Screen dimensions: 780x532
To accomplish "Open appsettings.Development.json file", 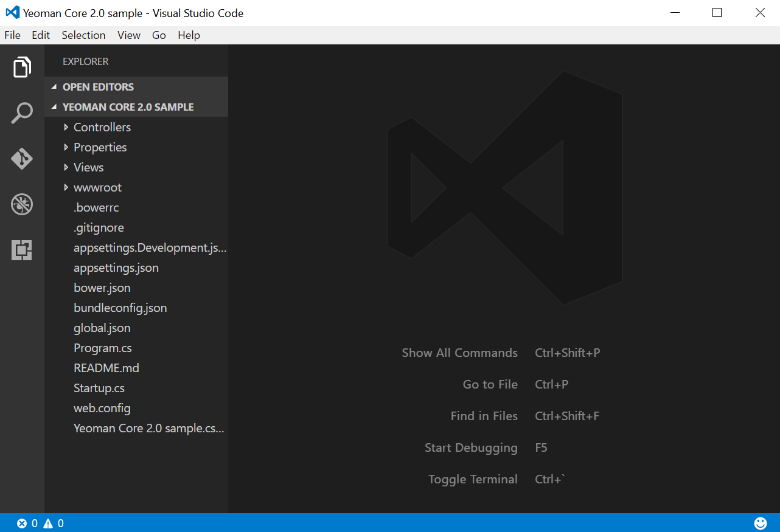I will click(x=136, y=247).
